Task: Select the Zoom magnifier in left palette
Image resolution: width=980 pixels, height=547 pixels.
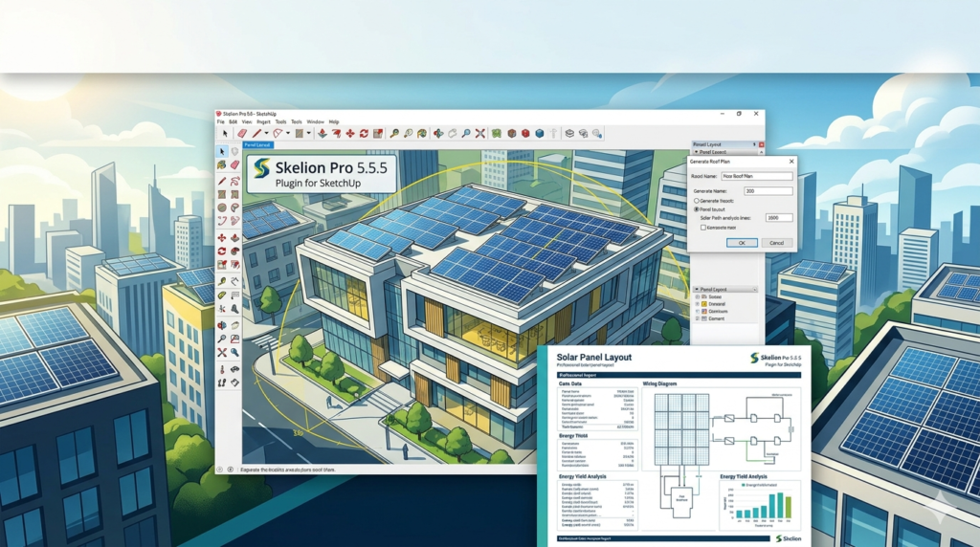Action: [222, 339]
